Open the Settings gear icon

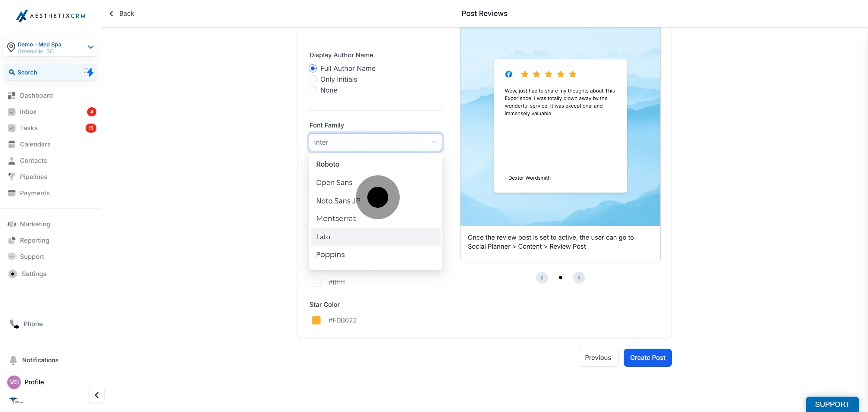[12, 274]
